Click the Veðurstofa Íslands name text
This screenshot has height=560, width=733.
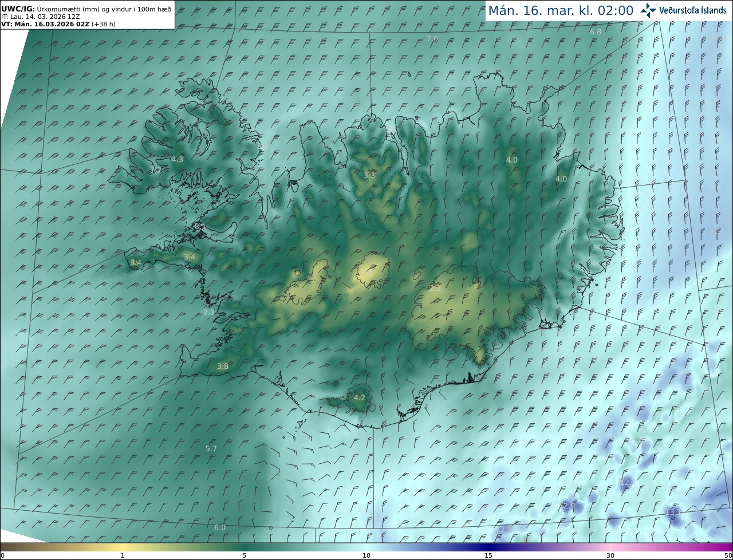click(693, 10)
